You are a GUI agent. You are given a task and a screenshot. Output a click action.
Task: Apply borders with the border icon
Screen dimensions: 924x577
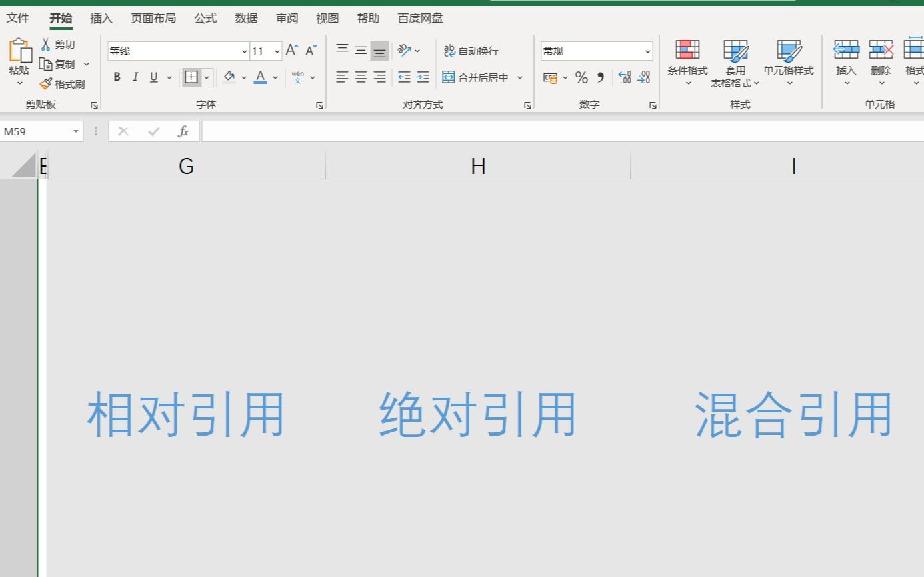tap(191, 77)
